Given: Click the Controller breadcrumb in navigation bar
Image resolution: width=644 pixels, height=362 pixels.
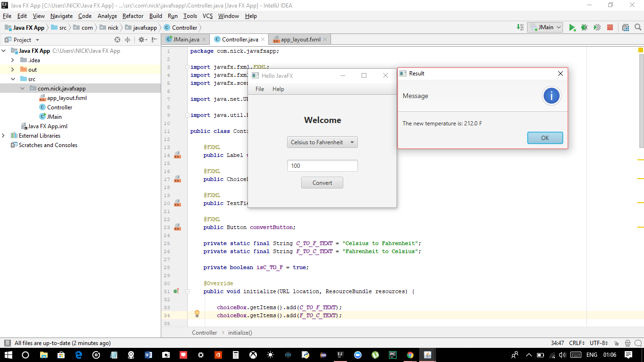Looking at the screenshot, I should pyautogui.click(x=181, y=28).
